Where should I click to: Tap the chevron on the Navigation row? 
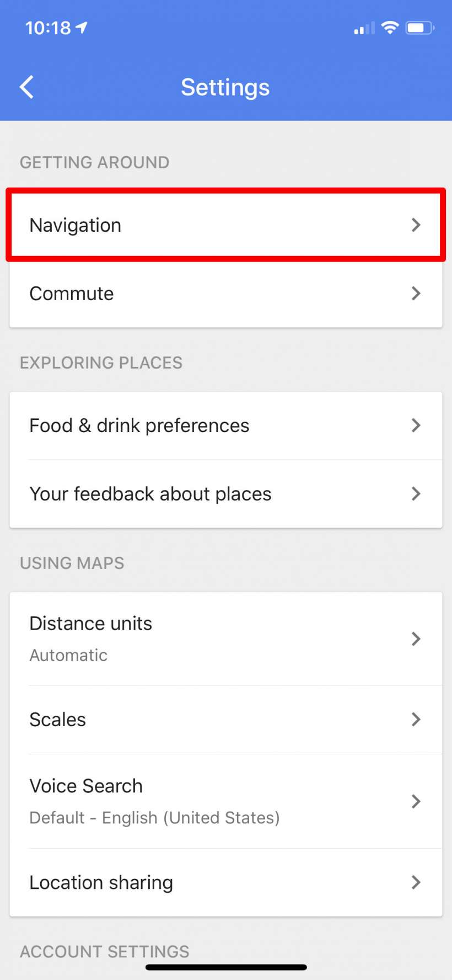pos(416,225)
